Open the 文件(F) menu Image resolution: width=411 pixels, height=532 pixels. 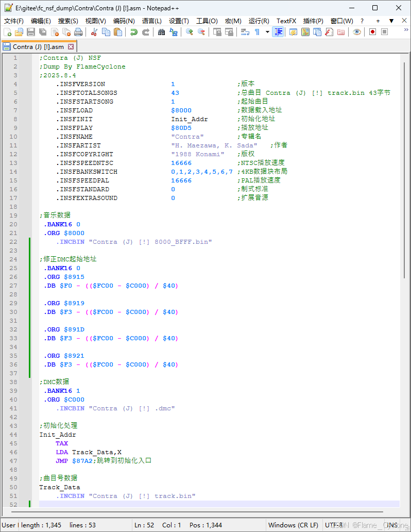[x=14, y=21]
